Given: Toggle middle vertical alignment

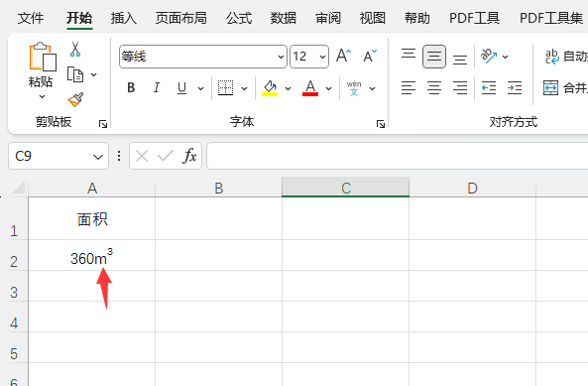Looking at the screenshot, I should (434, 57).
